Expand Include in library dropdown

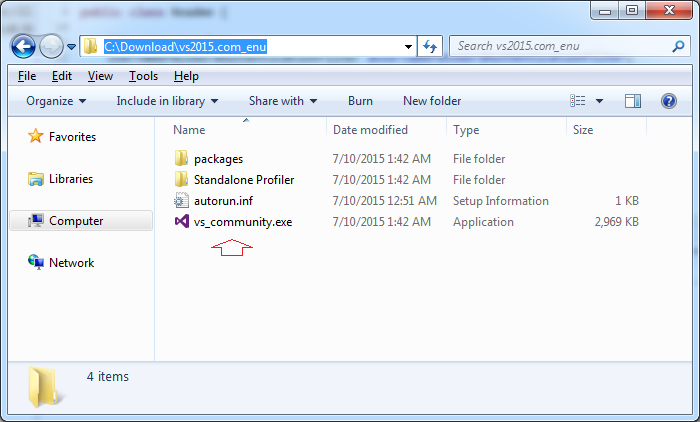coord(167,101)
